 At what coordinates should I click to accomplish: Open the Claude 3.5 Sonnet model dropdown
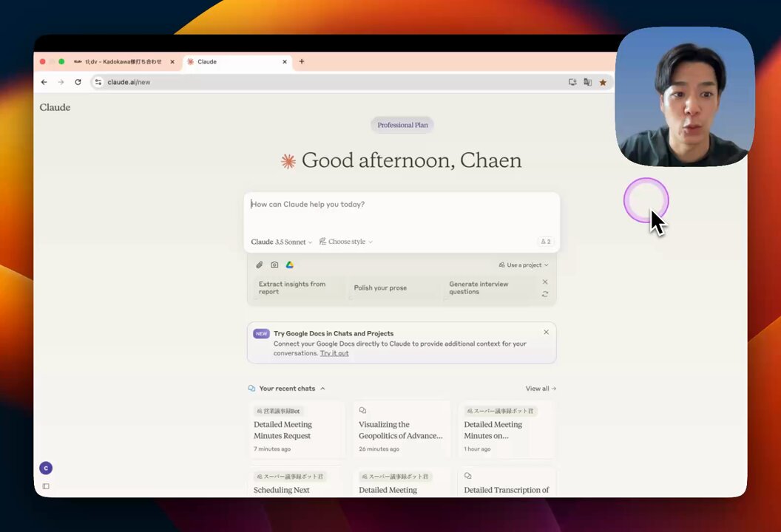(282, 242)
